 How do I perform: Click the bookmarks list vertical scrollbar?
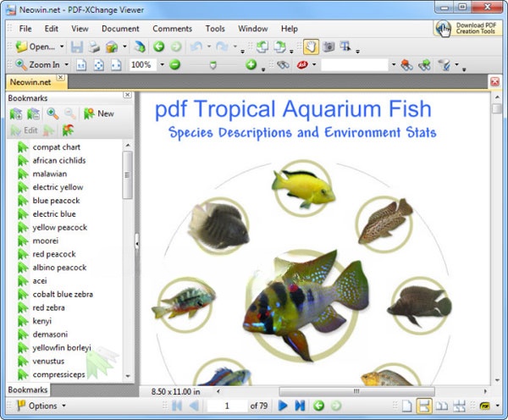pos(127,175)
